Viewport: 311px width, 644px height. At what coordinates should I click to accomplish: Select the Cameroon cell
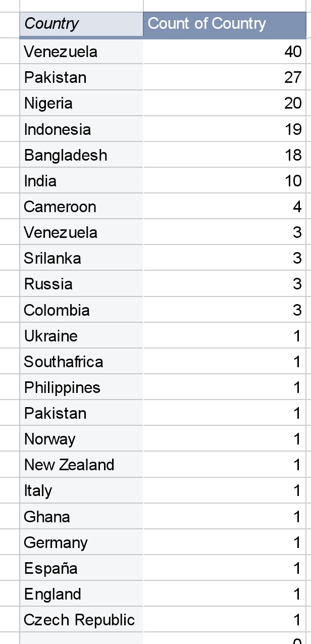[x=81, y=207]
